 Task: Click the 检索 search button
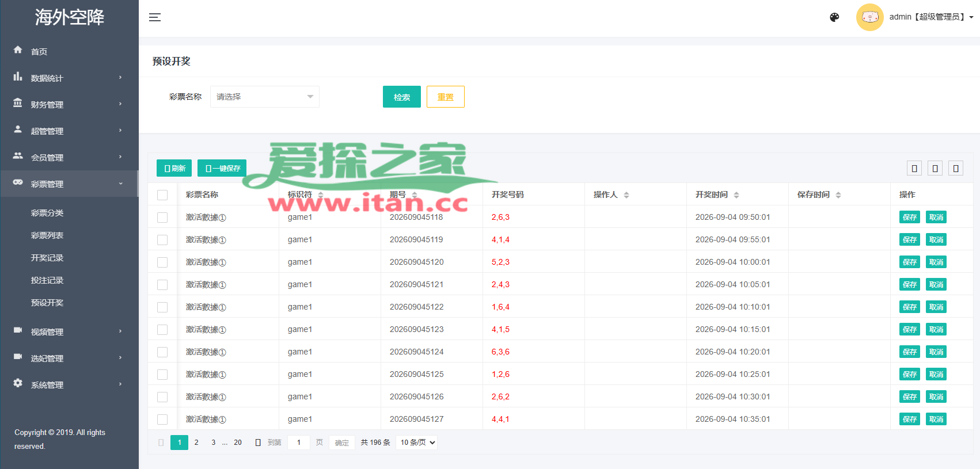coord(402,97)
